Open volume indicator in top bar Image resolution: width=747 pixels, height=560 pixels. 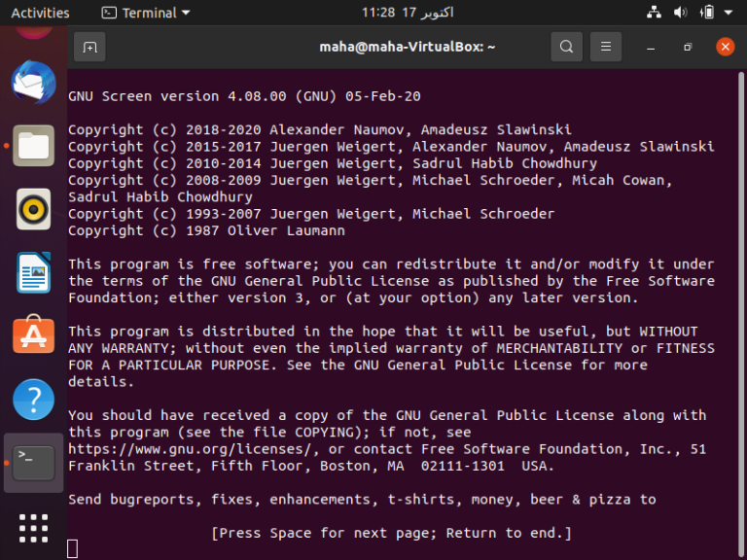pos(680,13)
